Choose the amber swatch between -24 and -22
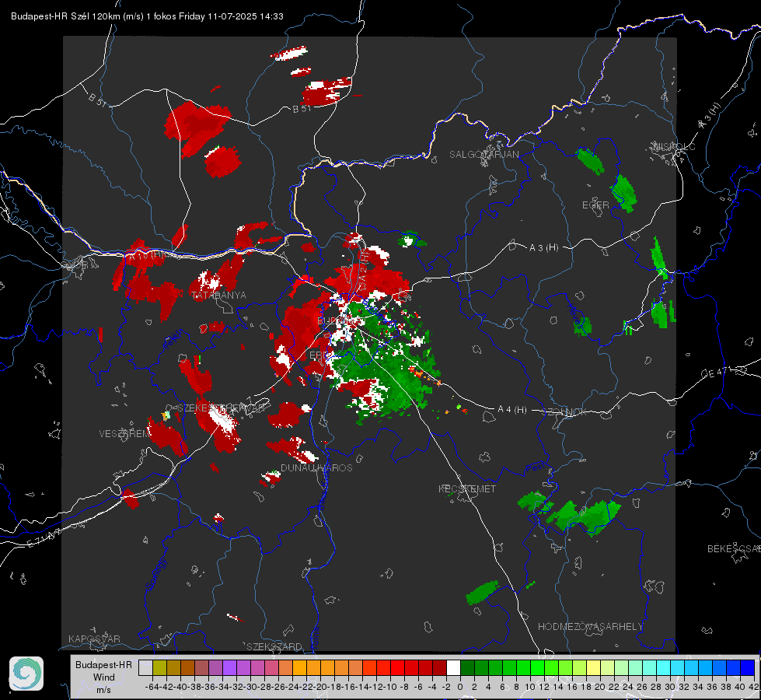 click(299, 667)
